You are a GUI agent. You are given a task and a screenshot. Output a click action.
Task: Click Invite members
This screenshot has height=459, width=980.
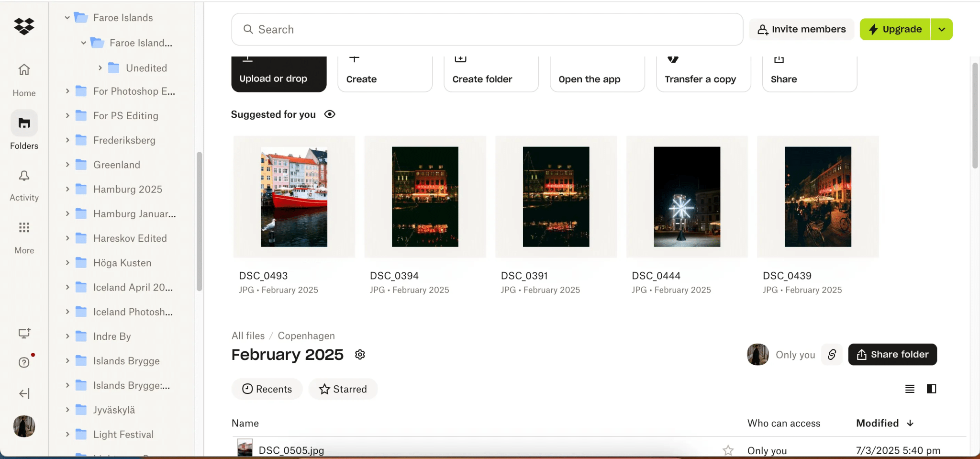pyautogui.click(x=801, y=29)
